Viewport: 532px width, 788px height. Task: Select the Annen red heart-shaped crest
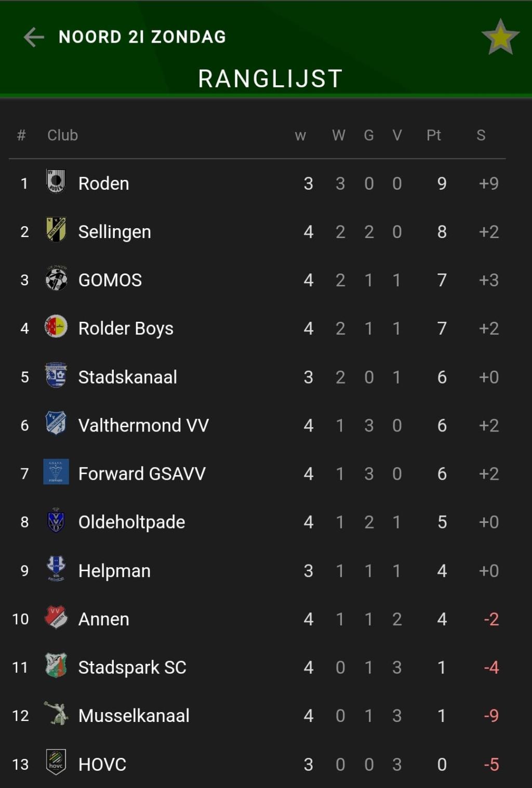(56, 617)
